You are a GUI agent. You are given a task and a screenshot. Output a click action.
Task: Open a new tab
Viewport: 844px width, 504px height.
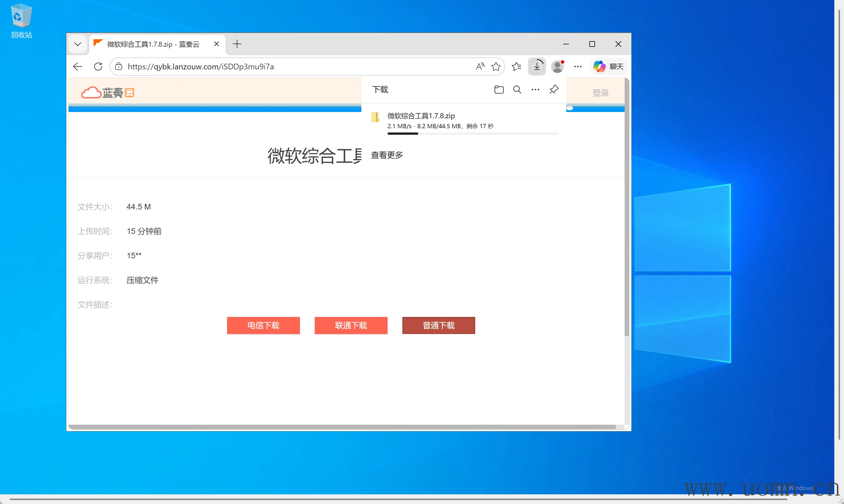point(237,44)
